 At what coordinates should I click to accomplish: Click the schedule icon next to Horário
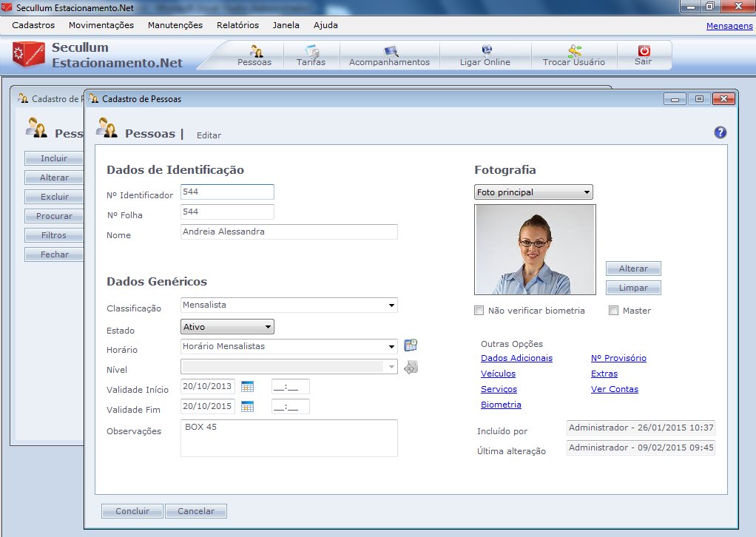click(411, 345)
